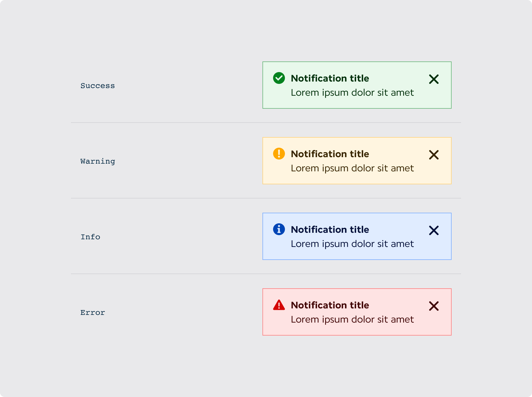Click Lorem ipsum text in warning notification

coord(352,168)
